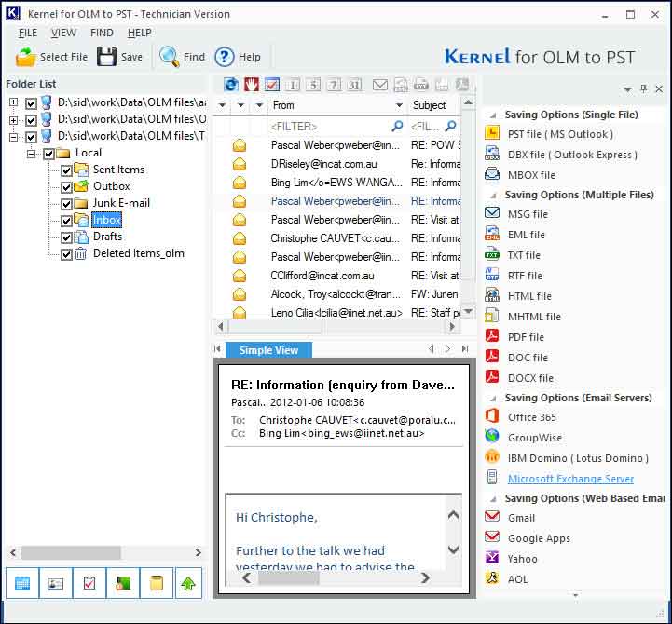Open contacts card icon at bottom left

point(56,583)
